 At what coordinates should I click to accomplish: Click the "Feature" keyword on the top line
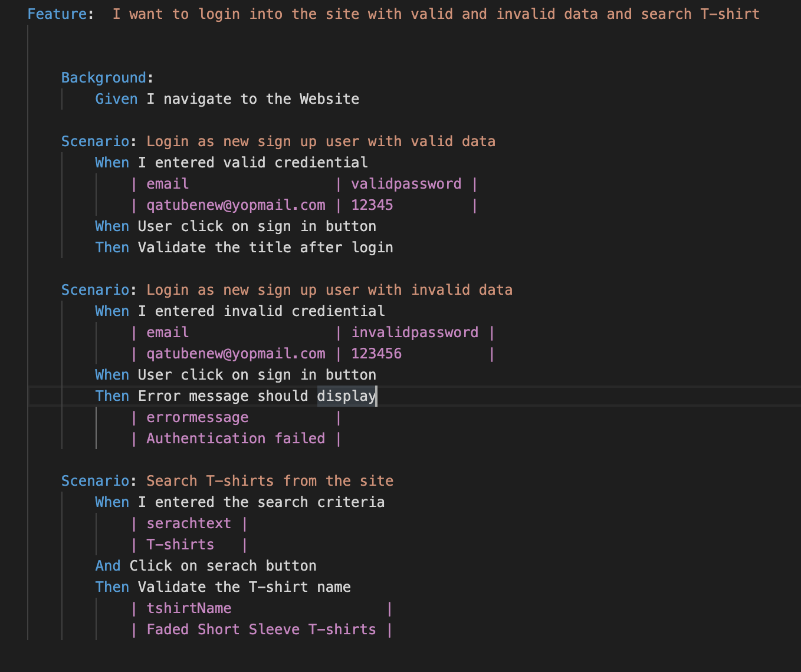click(x=57, y=14)
